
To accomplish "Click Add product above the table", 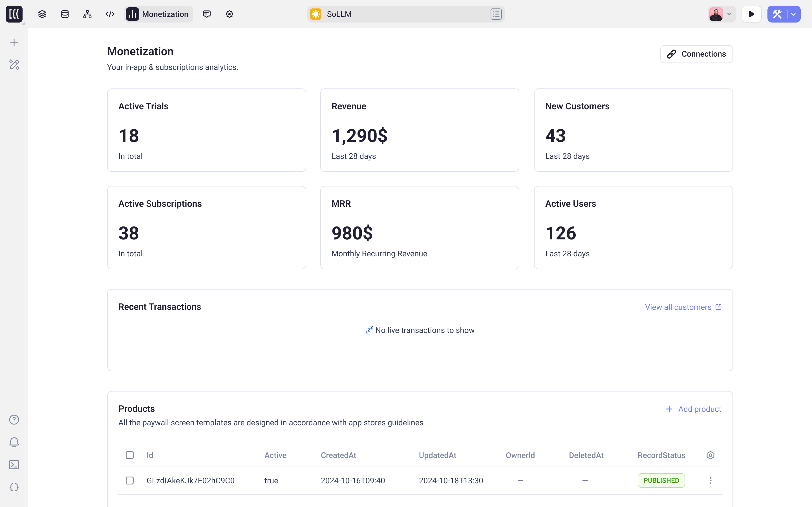I will click(693, 409).
